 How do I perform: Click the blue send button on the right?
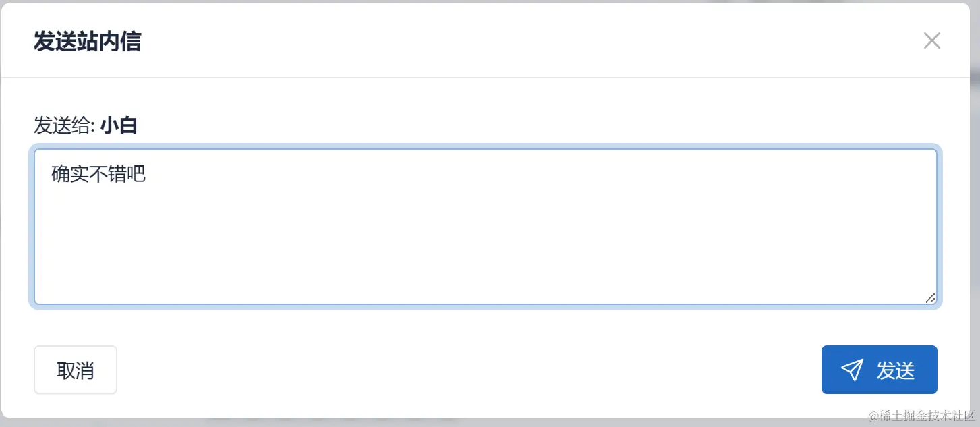(879, 369)
